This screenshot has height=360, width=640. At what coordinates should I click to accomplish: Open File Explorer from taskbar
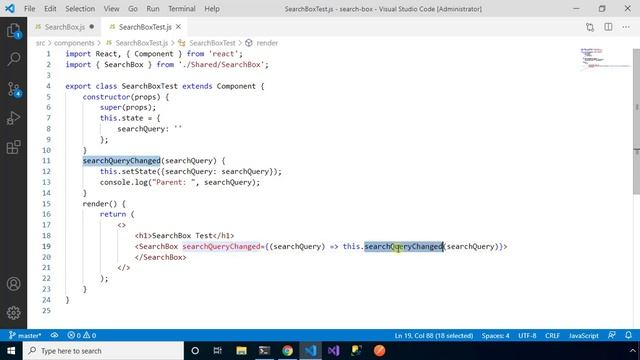point(241,351)
